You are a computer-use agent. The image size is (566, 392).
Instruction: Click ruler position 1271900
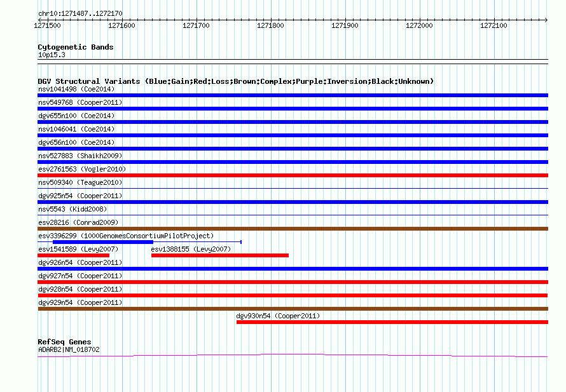tap(345, 25)
